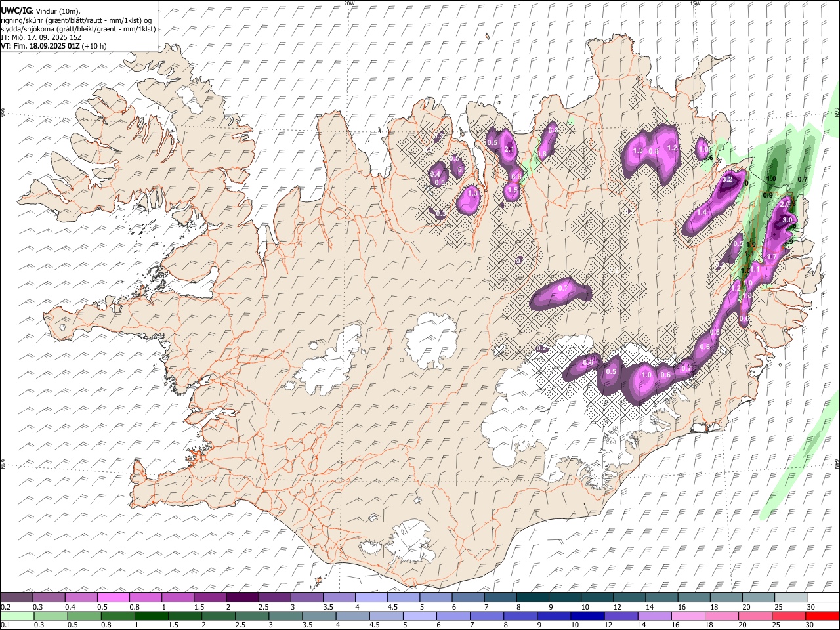840x630 pixels.
Task: Select the 'IT: Mið. 17. 09. 2025 15Z' line
Action: click(x=41, y=37)
